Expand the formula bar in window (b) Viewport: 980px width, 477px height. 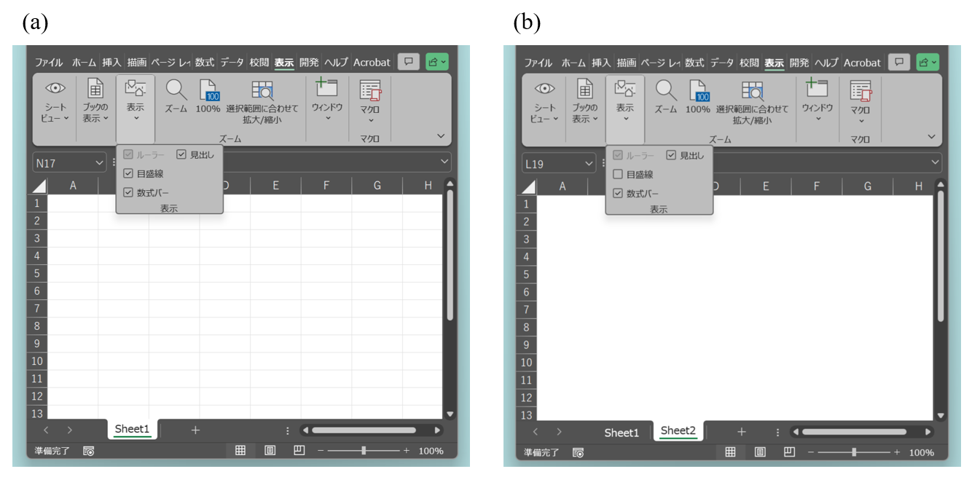click(x=935, y=162)
